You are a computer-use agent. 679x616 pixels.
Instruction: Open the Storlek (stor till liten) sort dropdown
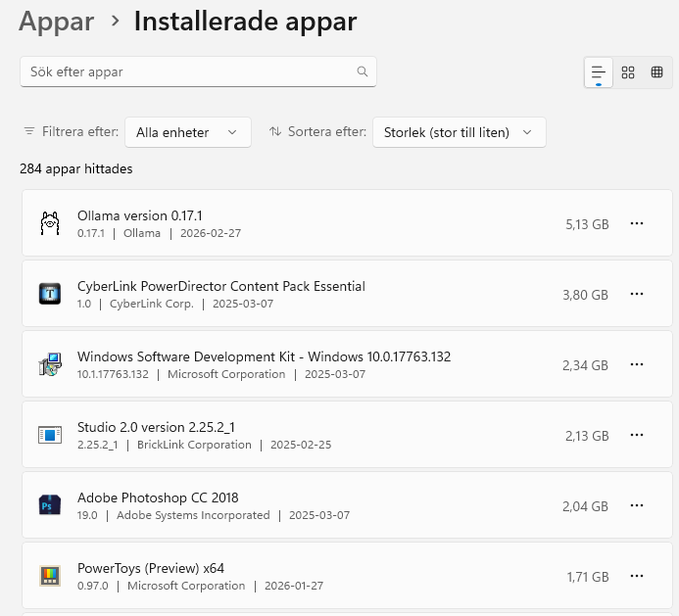click(x=459, y=132)
